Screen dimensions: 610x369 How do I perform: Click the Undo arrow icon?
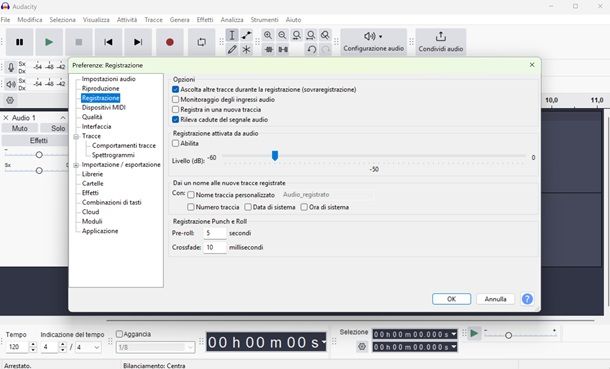312,49
